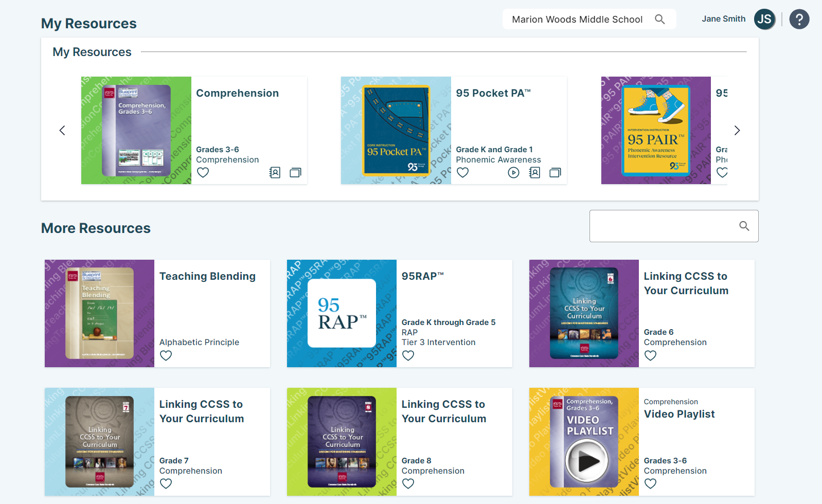Viewport: 822px width, 504px height.
Task: Open the JS user avatar menu
Action: pos(764,20)
